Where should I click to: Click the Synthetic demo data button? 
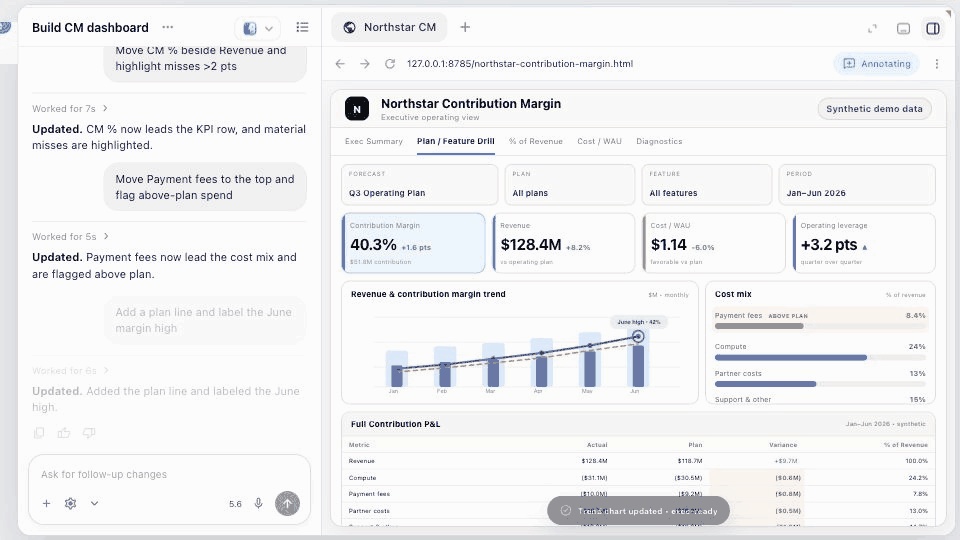tap(874, 109)
